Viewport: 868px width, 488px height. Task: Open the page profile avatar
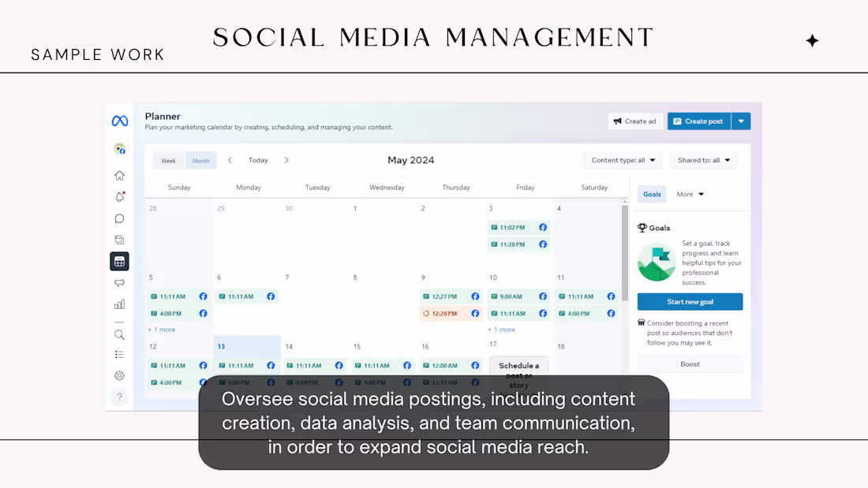[120, 148]
